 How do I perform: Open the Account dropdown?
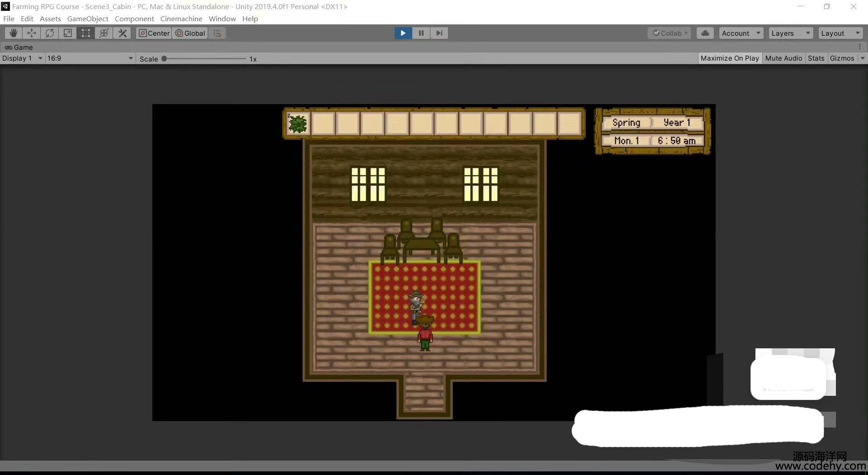[x=741, y=33]
